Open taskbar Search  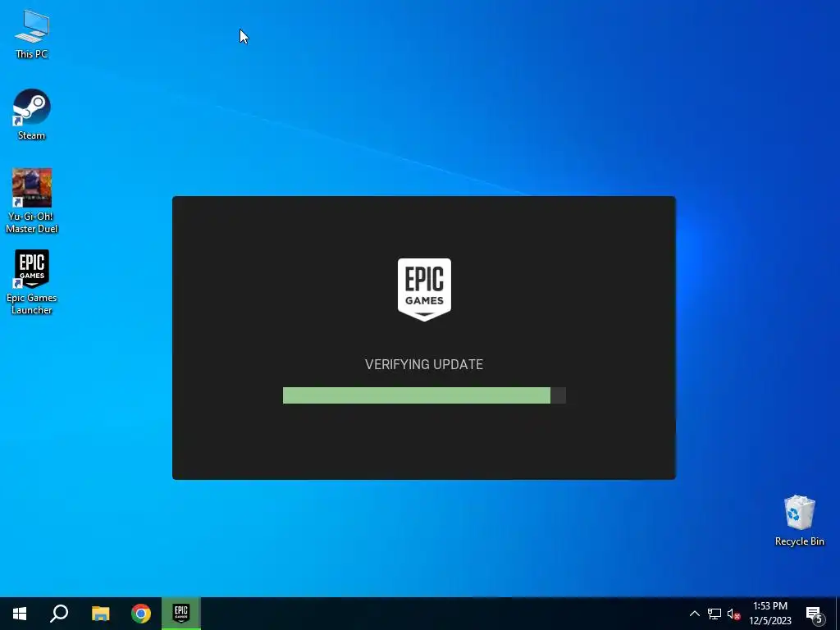point(59,614)
